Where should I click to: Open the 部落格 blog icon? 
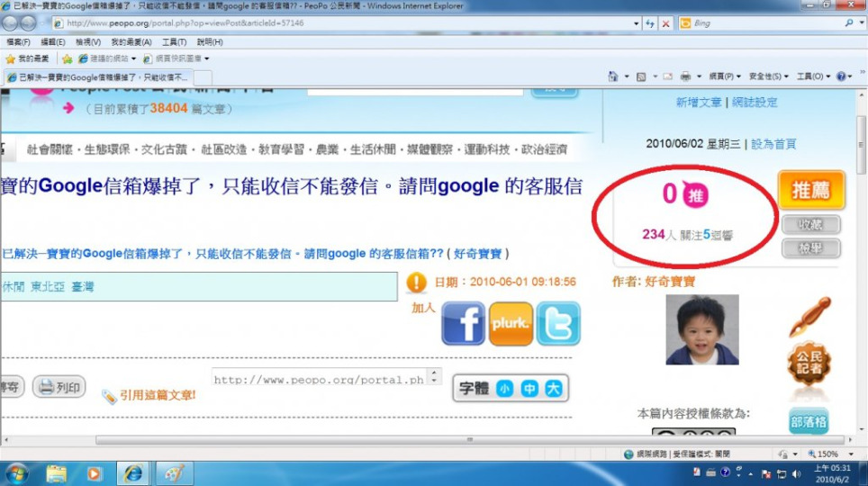809,421
